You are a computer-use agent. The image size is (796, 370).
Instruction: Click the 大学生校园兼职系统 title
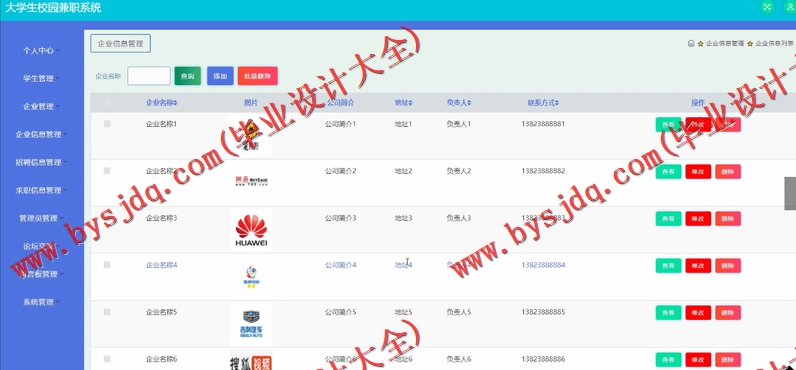tap(53, 8)
